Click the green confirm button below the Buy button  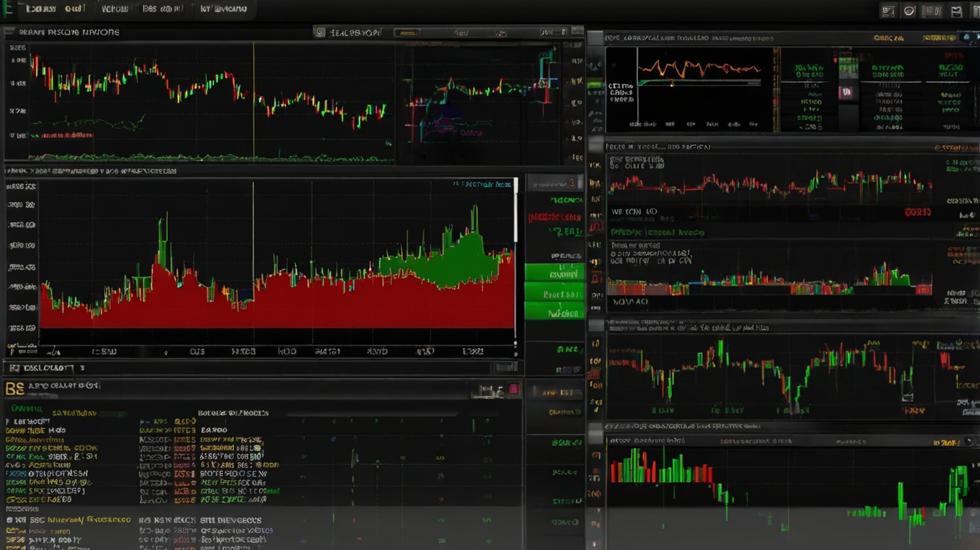click(x=555, y=313)
